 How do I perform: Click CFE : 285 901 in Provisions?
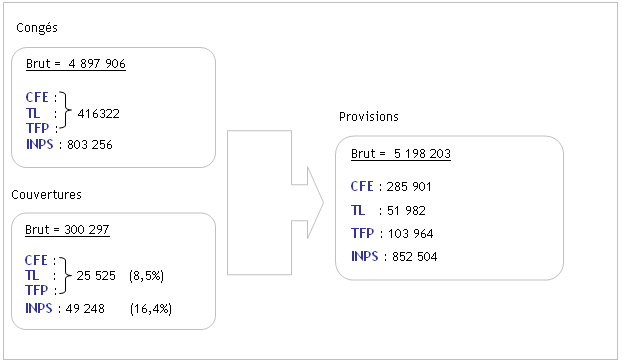pos(391,186)
